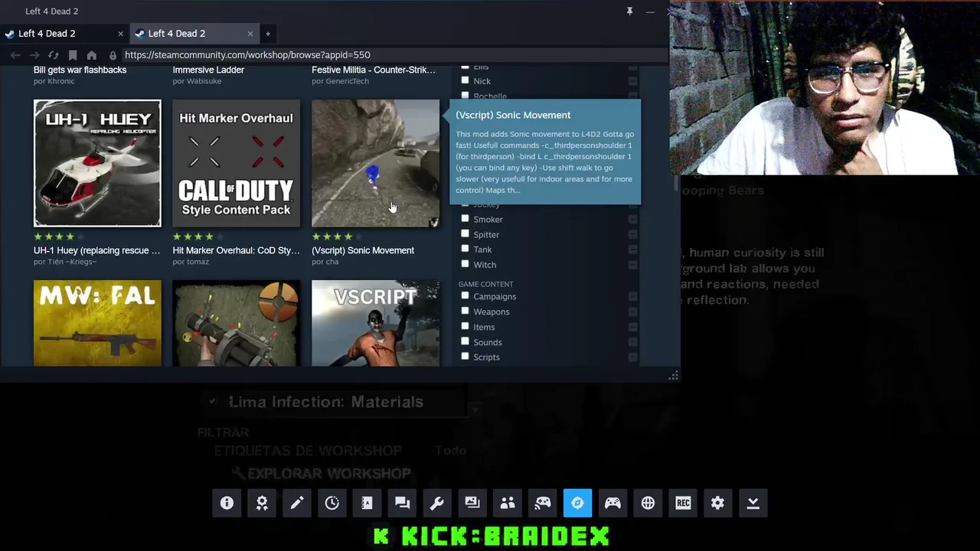Open the VSCRIPT zombie thumbnail
This screenshot has height=551, width=980.
coord(375,323)
